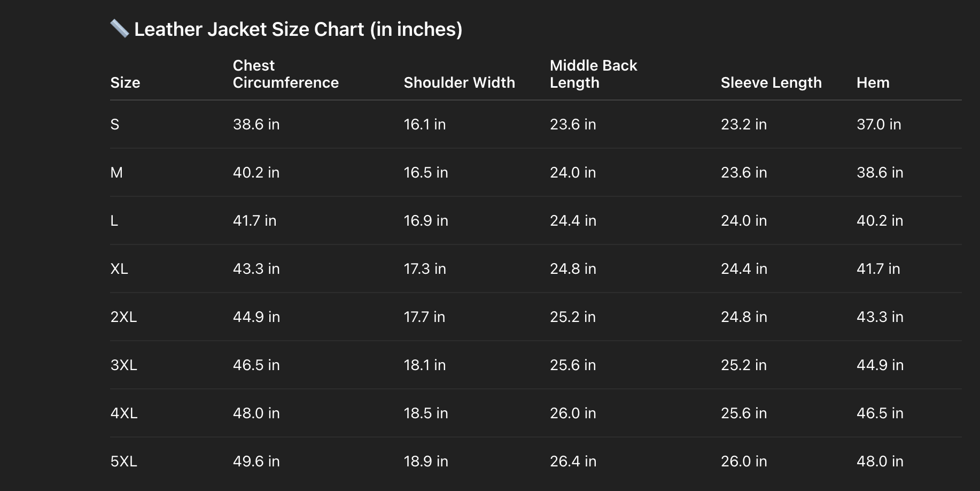Click the Size column header
This screenshot has width=980, height=491.
tap(125, 83)
